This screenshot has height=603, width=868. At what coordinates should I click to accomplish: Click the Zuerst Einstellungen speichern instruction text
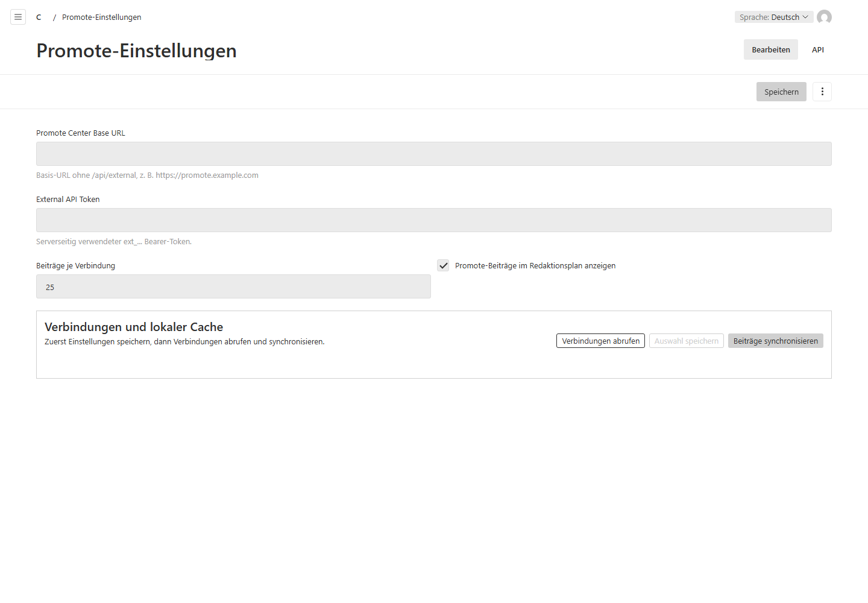point(184,342)
